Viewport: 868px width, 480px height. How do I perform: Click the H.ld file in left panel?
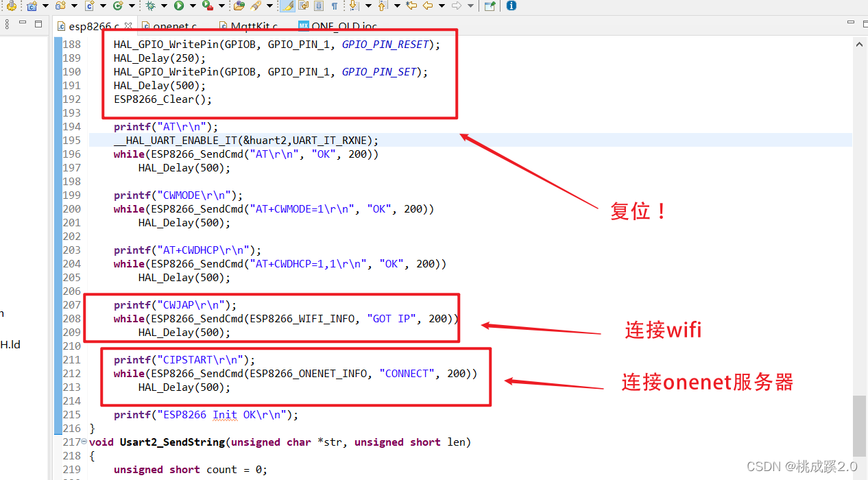click(10, 345)
